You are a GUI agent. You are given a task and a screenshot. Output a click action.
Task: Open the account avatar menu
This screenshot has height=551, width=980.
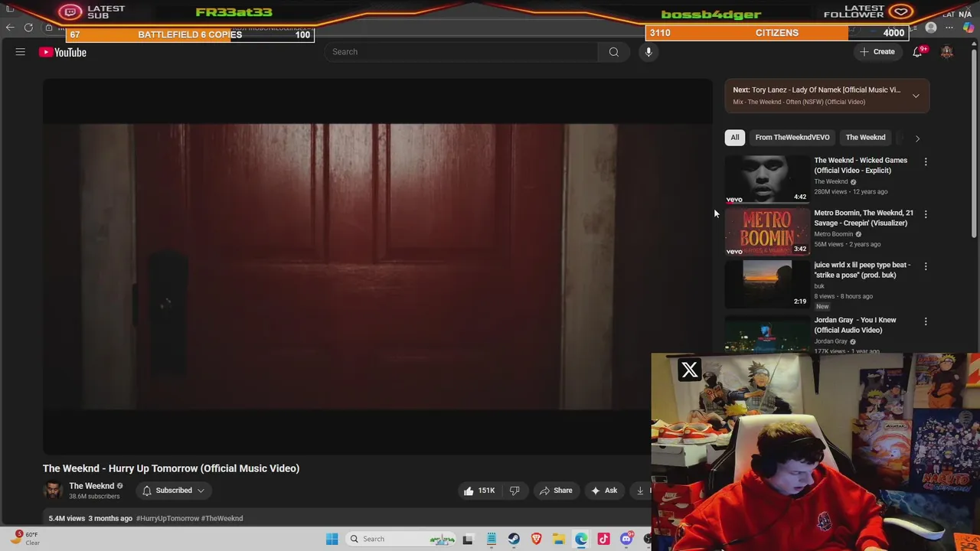coord(947,52)
